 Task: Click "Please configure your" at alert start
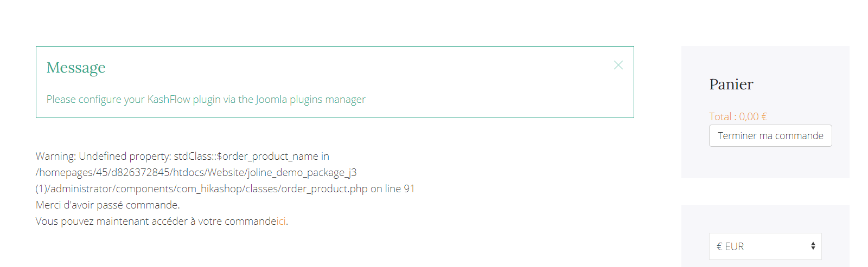pyautogui.click(x=95, y=100)
